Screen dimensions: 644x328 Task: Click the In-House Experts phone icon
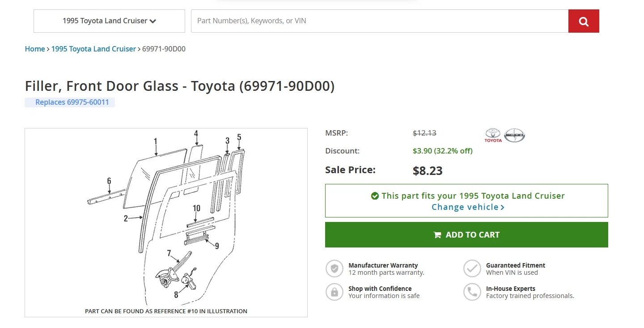(472, 292)
